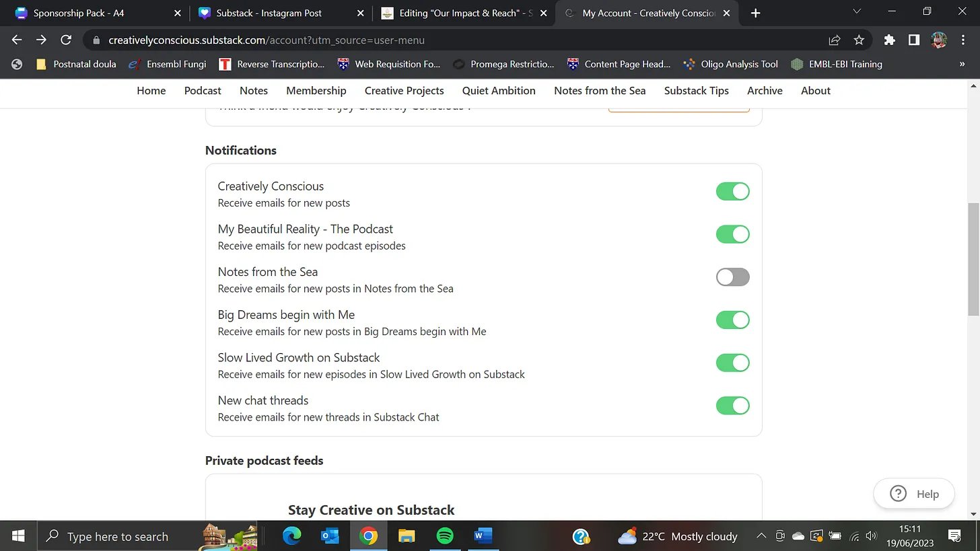Click the OneDrive cloud tray icon
The image size is (980, 551).
(x=799, y=536)
